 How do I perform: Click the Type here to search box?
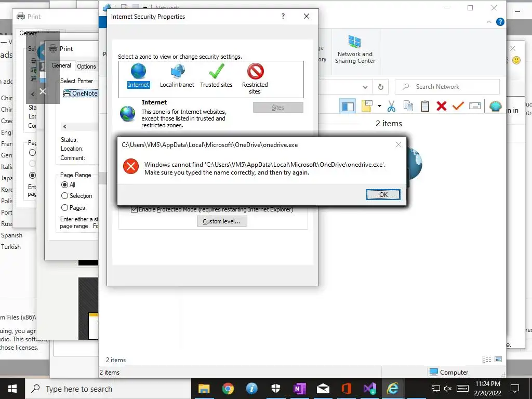(x=108, y=389)
